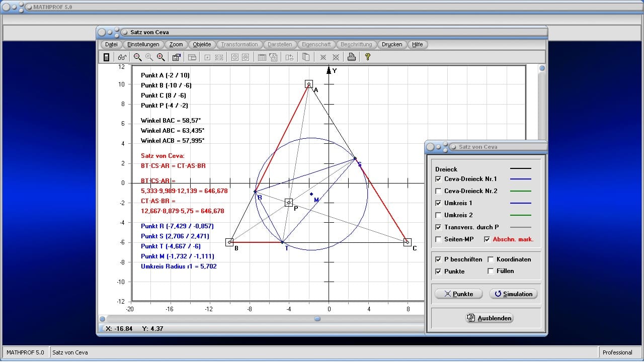Screen dimensions: 644x362
Task: Click the reset zoom magnifier icon
Action: 149,57
